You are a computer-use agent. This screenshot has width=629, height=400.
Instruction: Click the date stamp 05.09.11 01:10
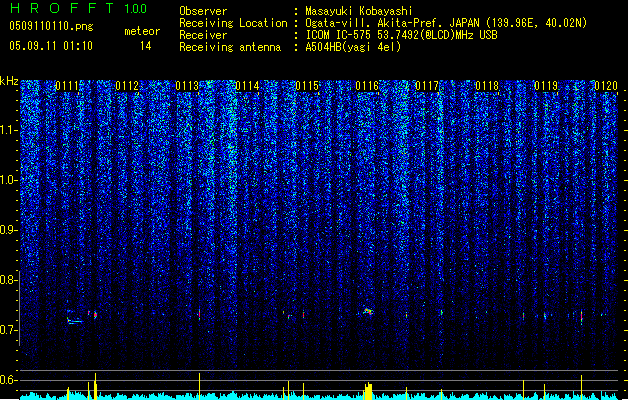pyautogui.click(x=51, y=46)
